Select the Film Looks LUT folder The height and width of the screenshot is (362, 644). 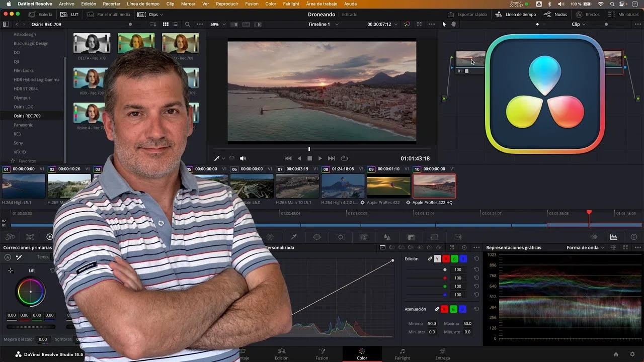coord(24,71)
